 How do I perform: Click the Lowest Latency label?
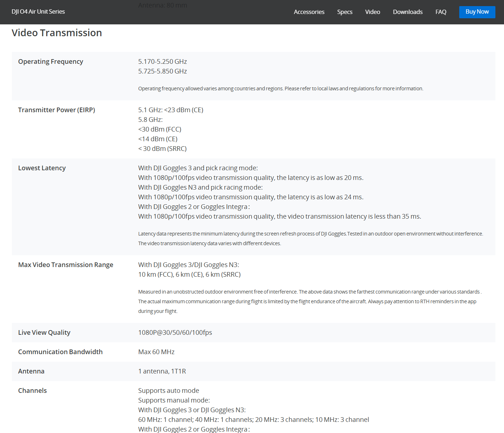point(42,168)
